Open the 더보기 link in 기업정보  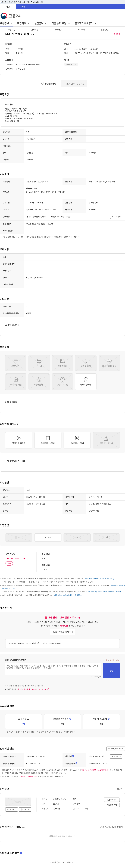121,789
